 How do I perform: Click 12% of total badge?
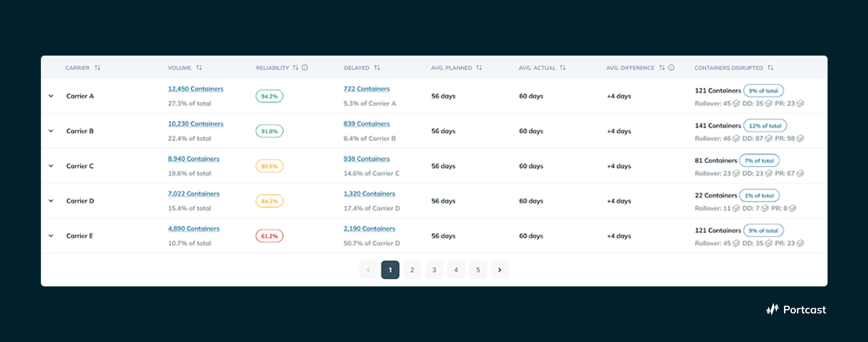pos(765,126)
